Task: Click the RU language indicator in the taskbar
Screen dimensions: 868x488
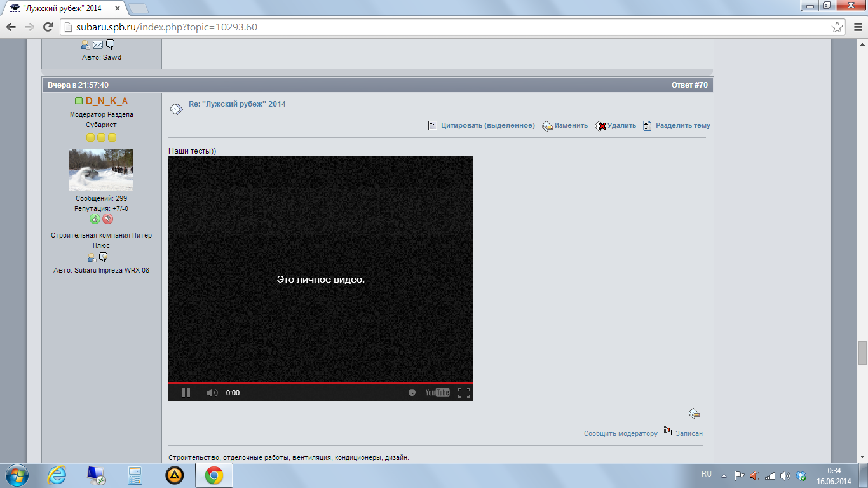Action: pyautogui.click(x=706, y=474)
